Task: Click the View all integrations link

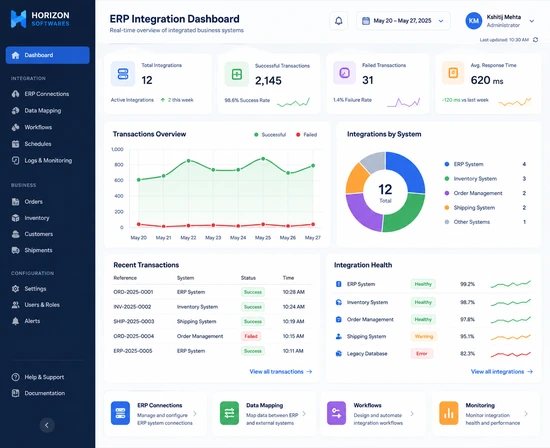Action: [502, 372]
